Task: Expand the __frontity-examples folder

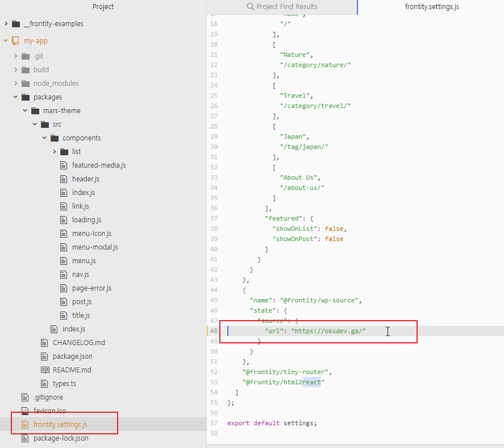Action: (5, 23)
